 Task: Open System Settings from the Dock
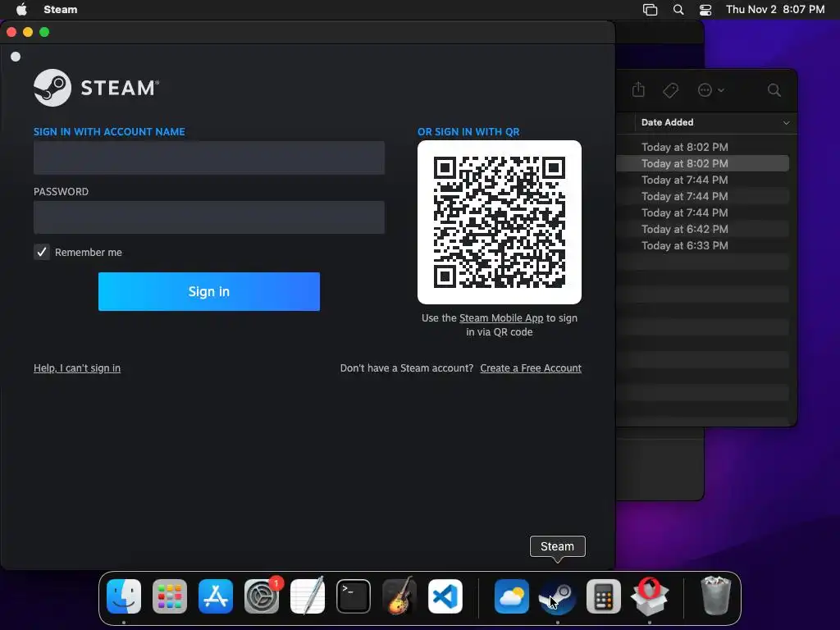[x=262, y=596]
